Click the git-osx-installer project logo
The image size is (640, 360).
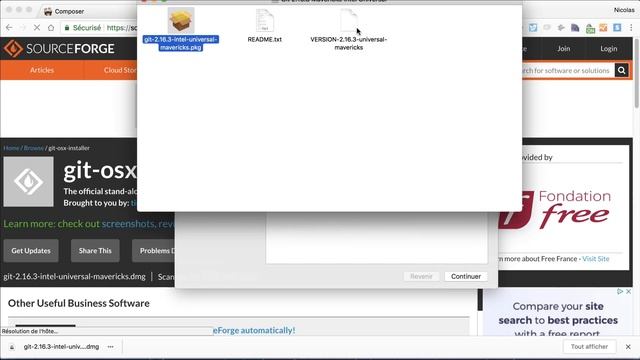point(29,182)
